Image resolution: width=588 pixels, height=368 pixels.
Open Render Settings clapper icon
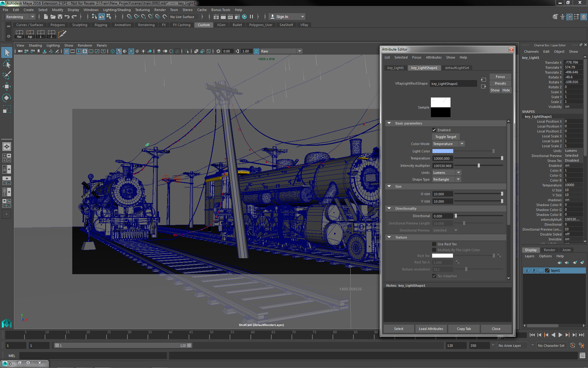(x=237, y=17)
